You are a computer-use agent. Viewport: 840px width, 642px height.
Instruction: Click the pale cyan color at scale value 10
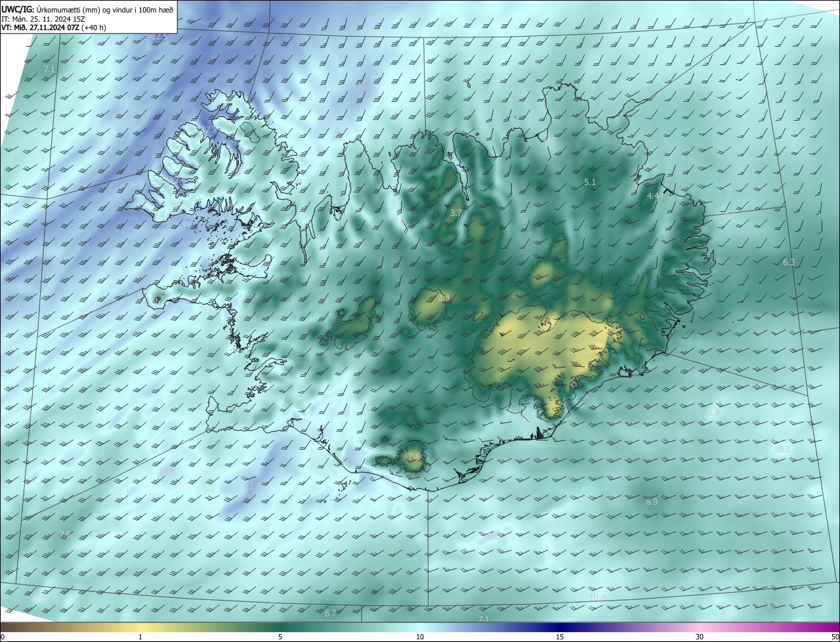420,627
